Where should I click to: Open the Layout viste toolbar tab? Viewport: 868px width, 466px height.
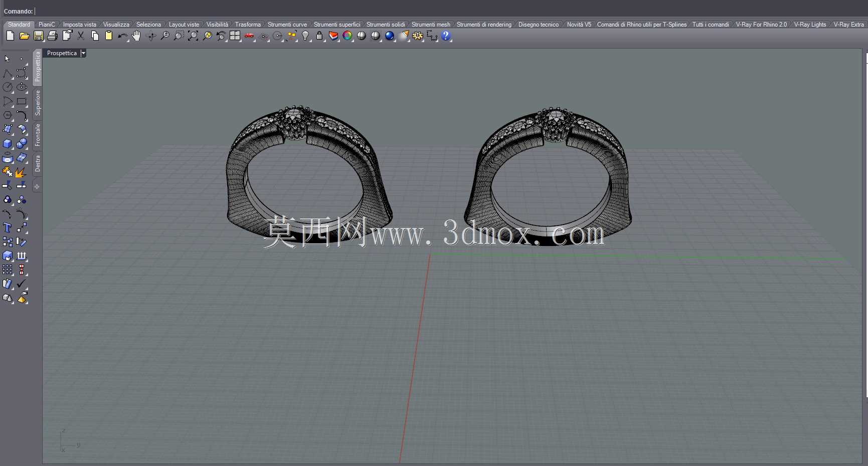coord(184,25)
